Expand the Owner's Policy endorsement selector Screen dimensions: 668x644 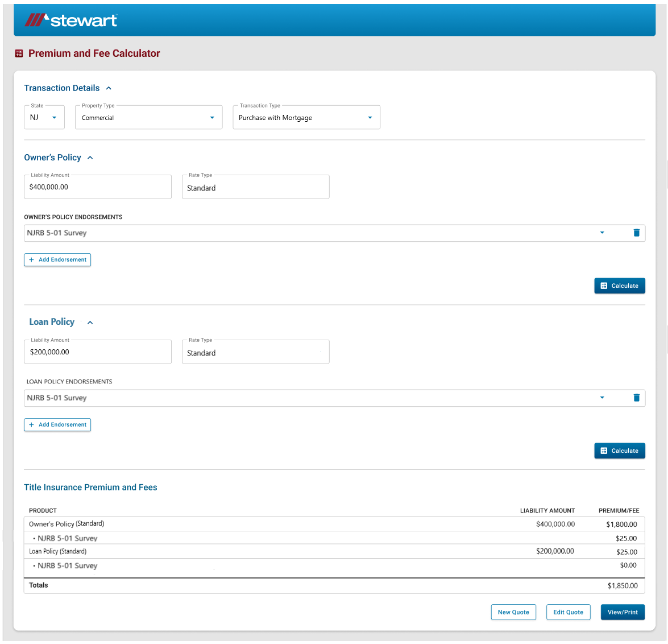coord(602,233)
